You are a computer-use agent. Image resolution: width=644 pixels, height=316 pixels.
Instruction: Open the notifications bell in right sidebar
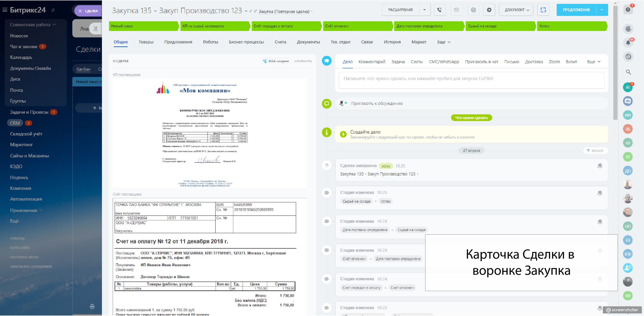pos(628,43)
